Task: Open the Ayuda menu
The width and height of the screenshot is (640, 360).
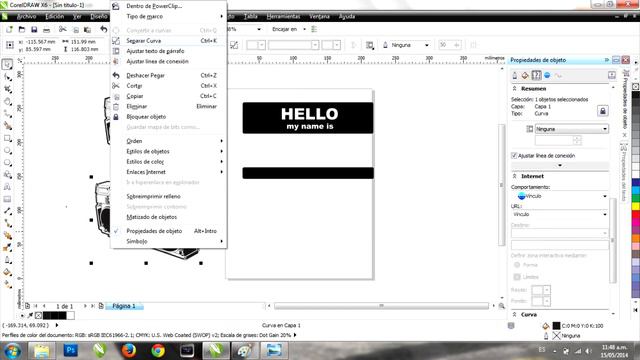Action: click(x=347, y=16)
